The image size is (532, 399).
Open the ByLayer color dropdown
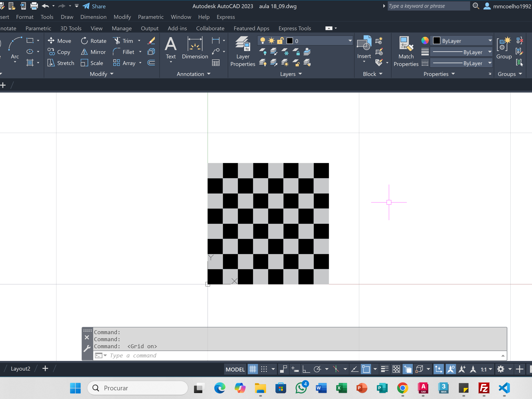[490, 41]
